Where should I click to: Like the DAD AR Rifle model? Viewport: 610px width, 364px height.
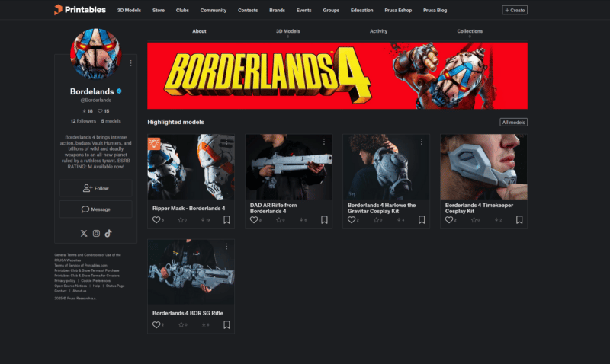(x=254, y=220)
